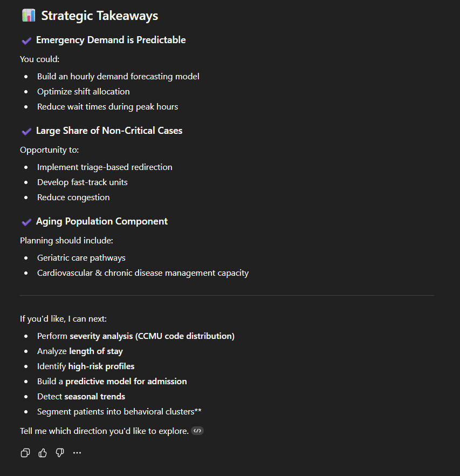Click the bold 'high-risk profiles' text
This screenshot has height=476, width=460.
tap(101, 366)
